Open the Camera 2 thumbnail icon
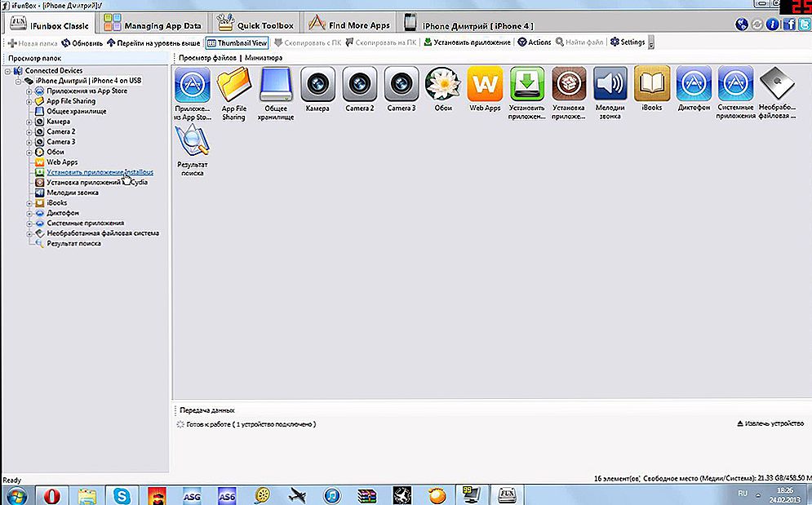The height and width of the screenshot is (505, 812). pos(359,84)
